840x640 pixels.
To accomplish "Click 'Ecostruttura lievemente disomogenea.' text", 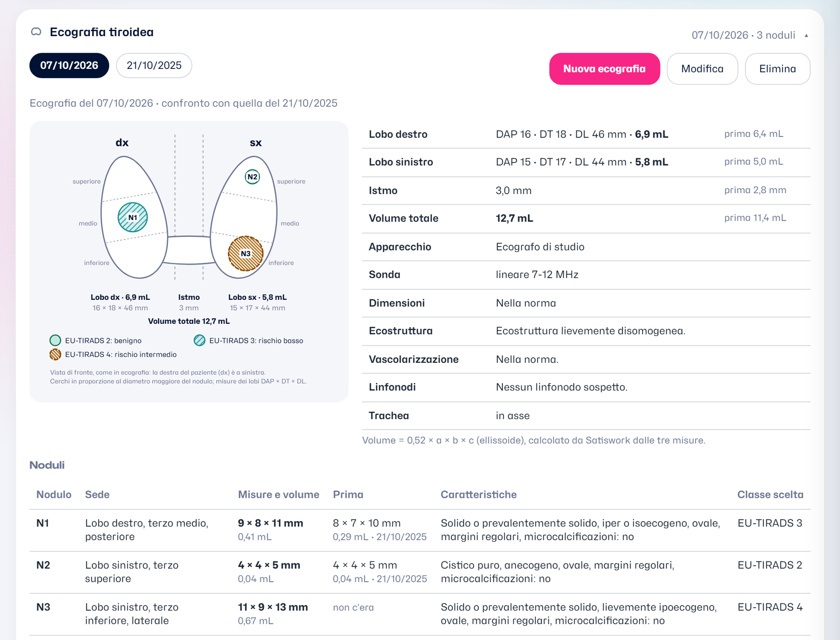I will (x=591, y=331).
